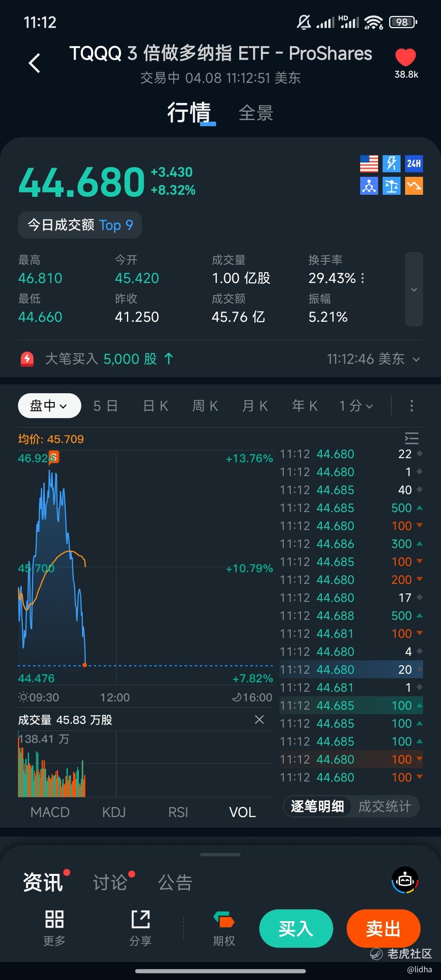Tap the 今日成交额 Top 9 badge

[80, 225]
